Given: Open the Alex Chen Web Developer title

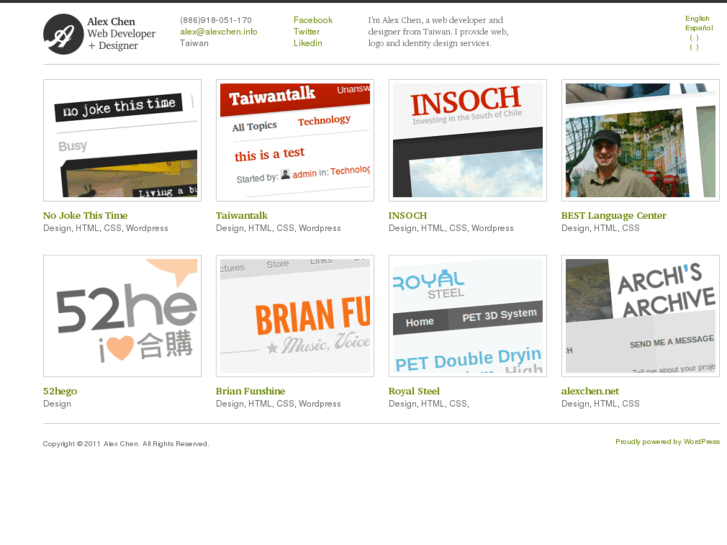Looking at the screenshot, I should coord(121,33).
